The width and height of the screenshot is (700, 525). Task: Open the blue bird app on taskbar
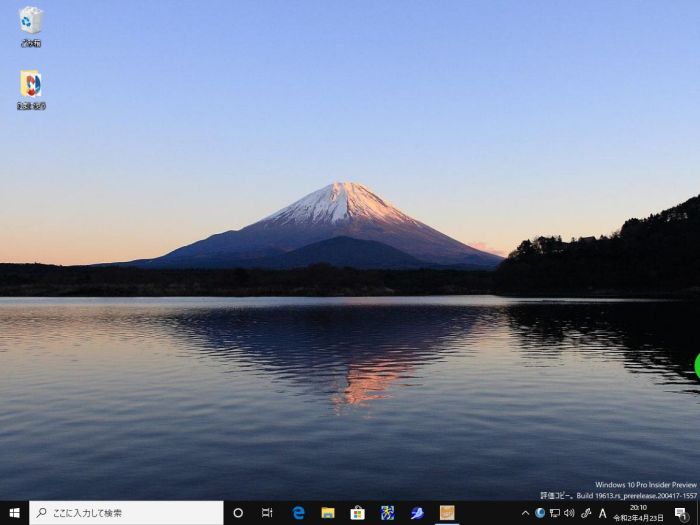click(x=417, y=513)
